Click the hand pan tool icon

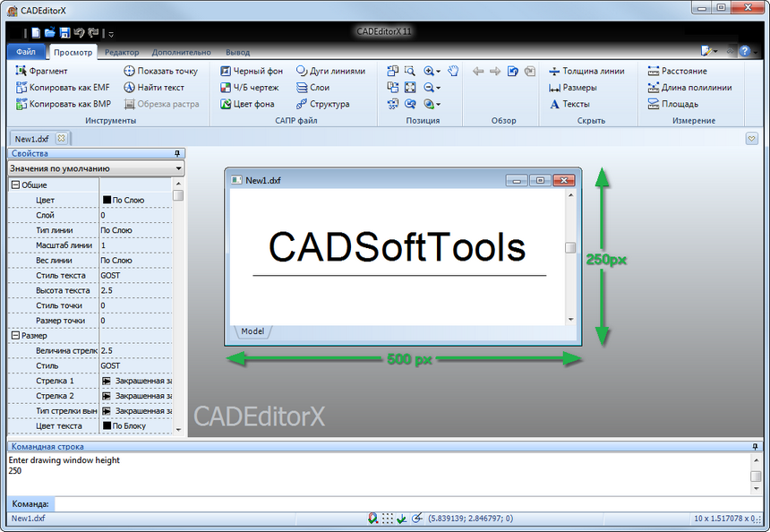tap(453, 71)
